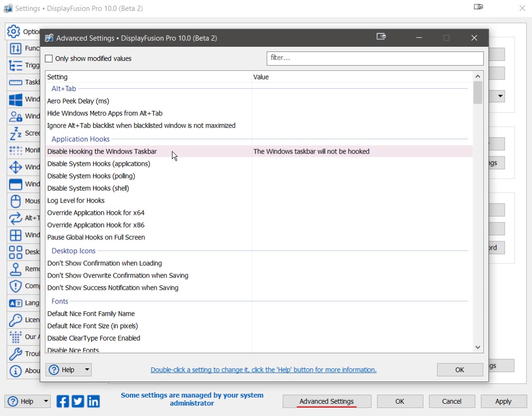Enable Only show modified values checkbox

point(49,59)
